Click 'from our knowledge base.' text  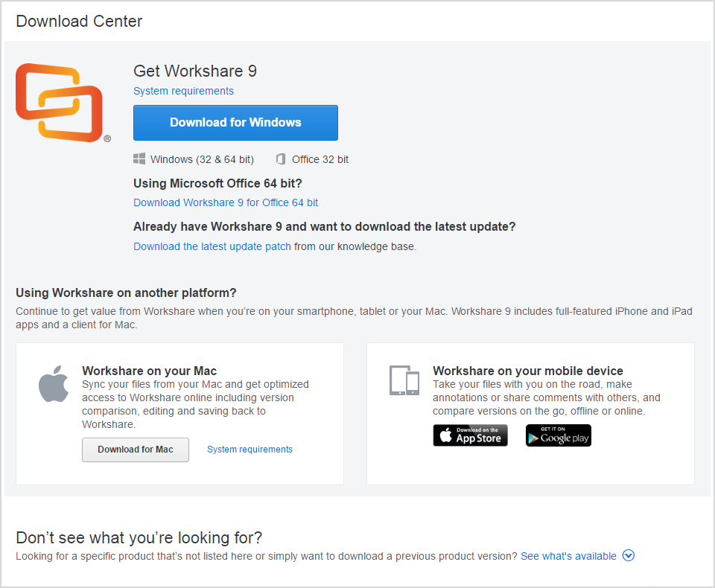[x=355, y=246]
